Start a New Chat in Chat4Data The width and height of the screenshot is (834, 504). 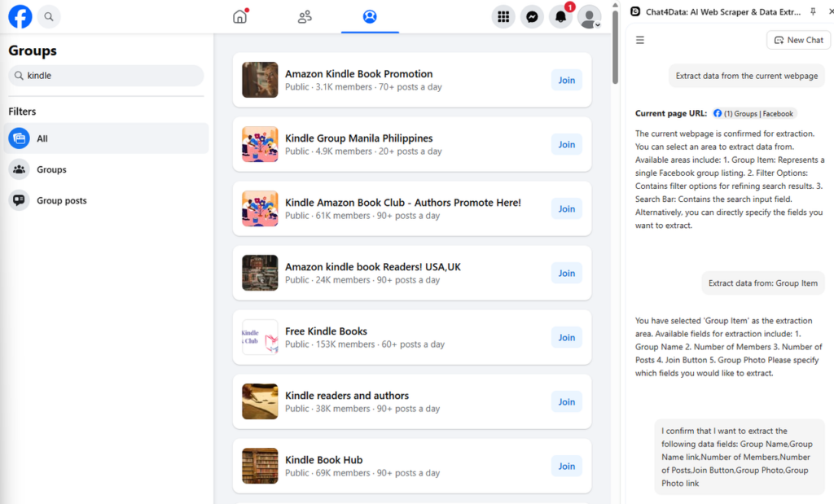(798, 39)
